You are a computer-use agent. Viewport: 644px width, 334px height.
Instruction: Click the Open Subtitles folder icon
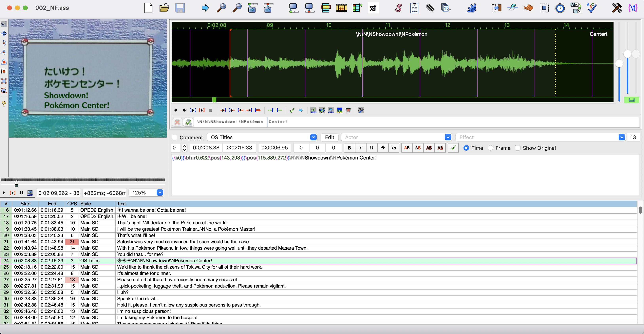164,8
